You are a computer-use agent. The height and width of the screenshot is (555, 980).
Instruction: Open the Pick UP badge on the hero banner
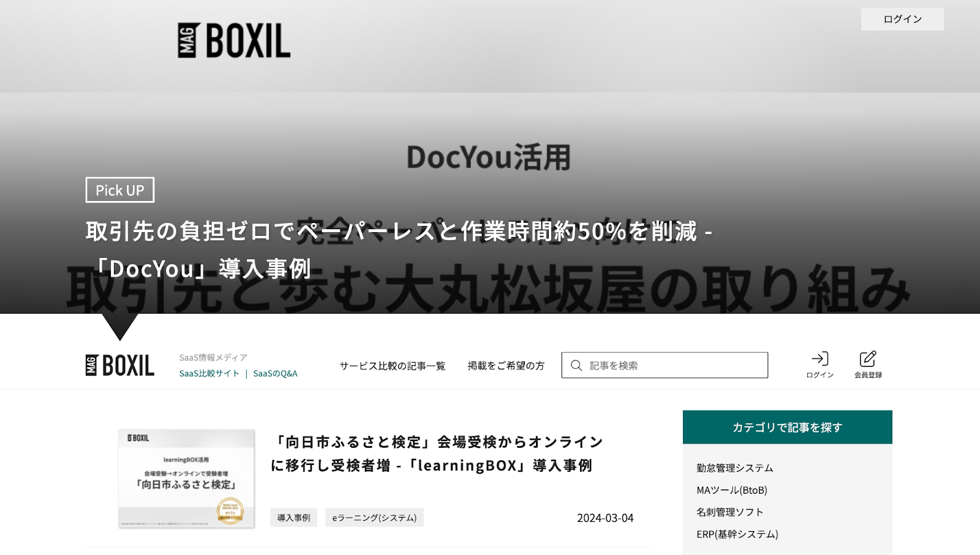click(120, 190)
